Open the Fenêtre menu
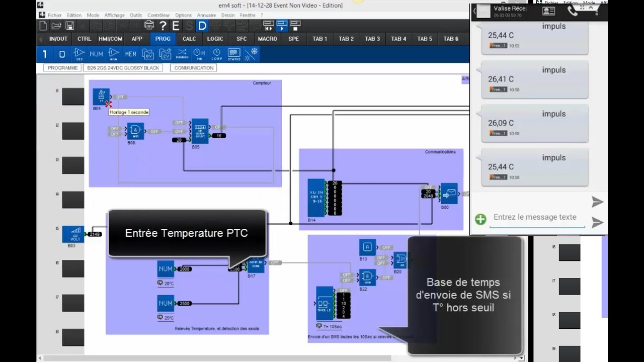 tap(248, 15)
